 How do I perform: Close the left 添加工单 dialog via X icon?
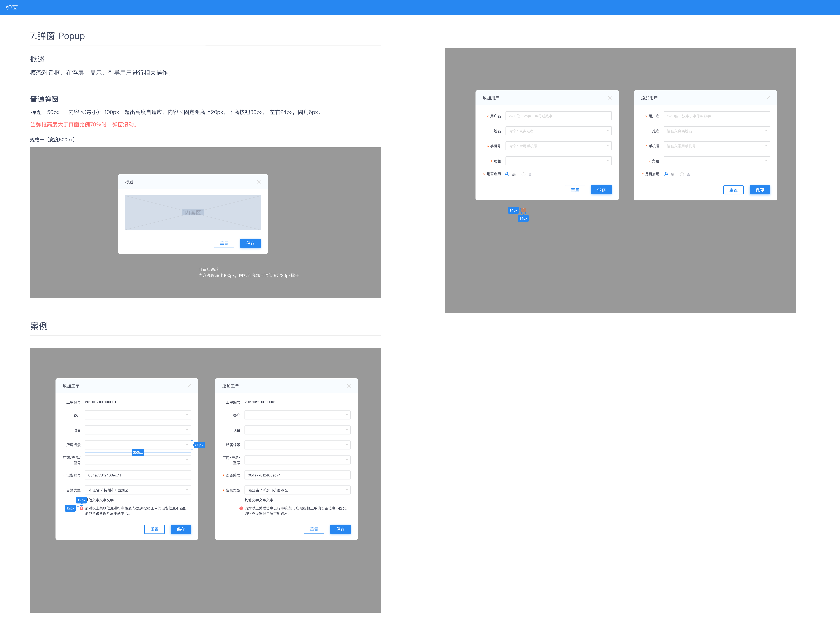(x=189, y=386)
